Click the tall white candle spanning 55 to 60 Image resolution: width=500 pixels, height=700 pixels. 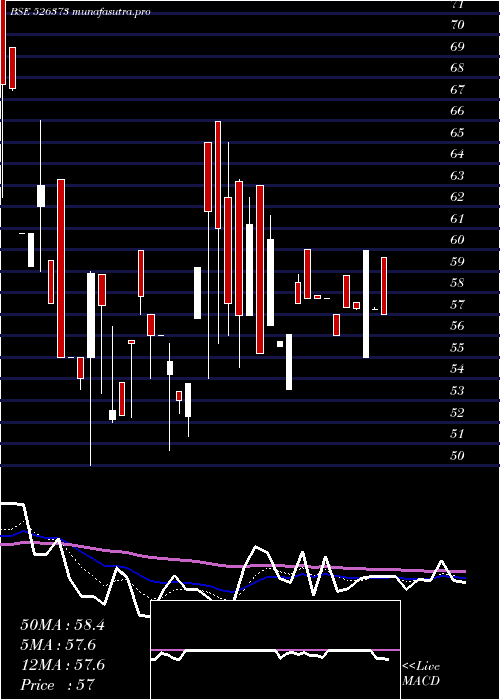point(366,304)
